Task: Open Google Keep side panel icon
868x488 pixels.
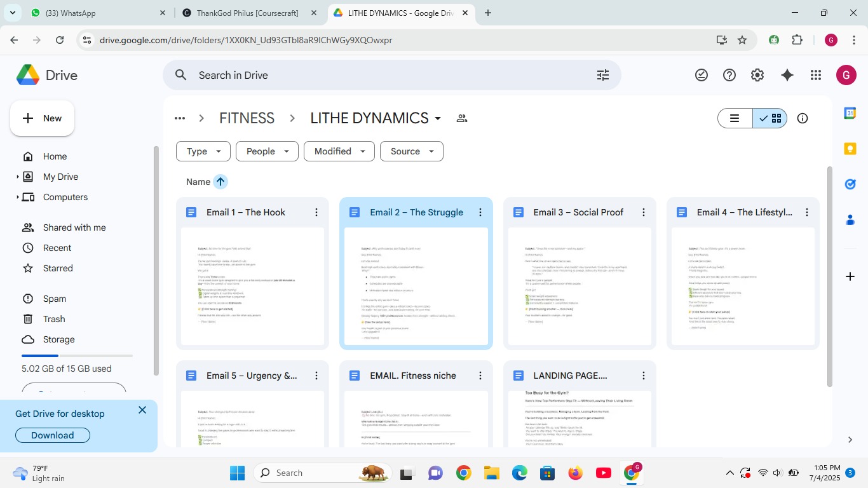Action: pyautogui.click(x=850, y=149)
